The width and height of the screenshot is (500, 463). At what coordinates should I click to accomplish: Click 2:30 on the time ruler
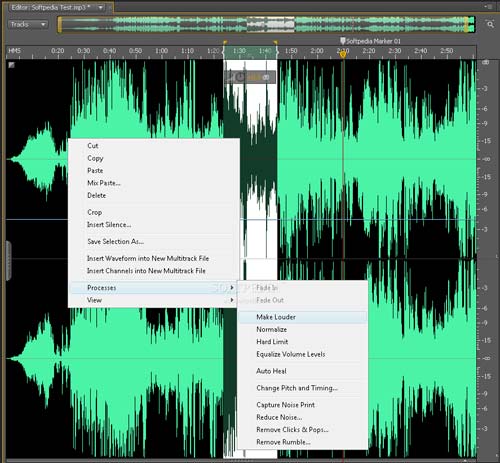[395, 51]
